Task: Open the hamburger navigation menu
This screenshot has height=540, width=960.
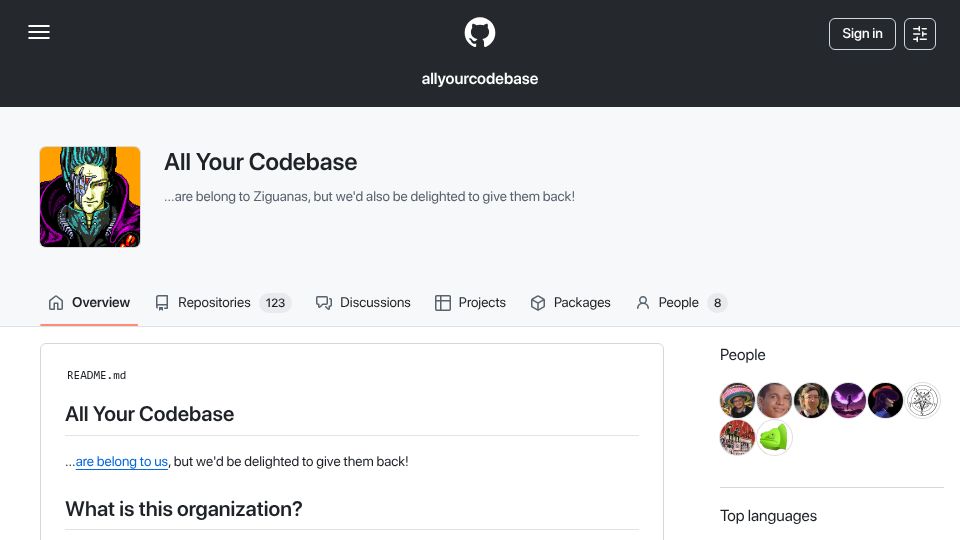Action: click(39, 32)
